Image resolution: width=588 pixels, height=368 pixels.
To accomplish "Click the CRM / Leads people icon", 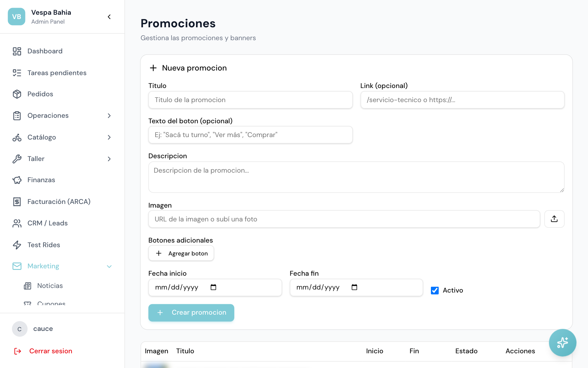I will pyautogui.click(x=17, y=223).
